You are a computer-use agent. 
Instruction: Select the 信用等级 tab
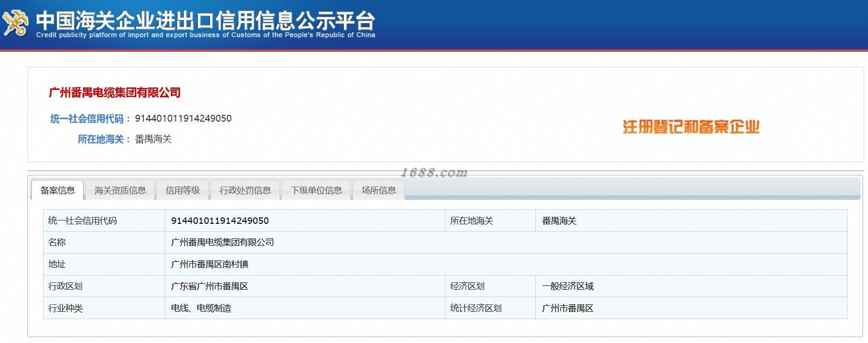coord(183,190)
